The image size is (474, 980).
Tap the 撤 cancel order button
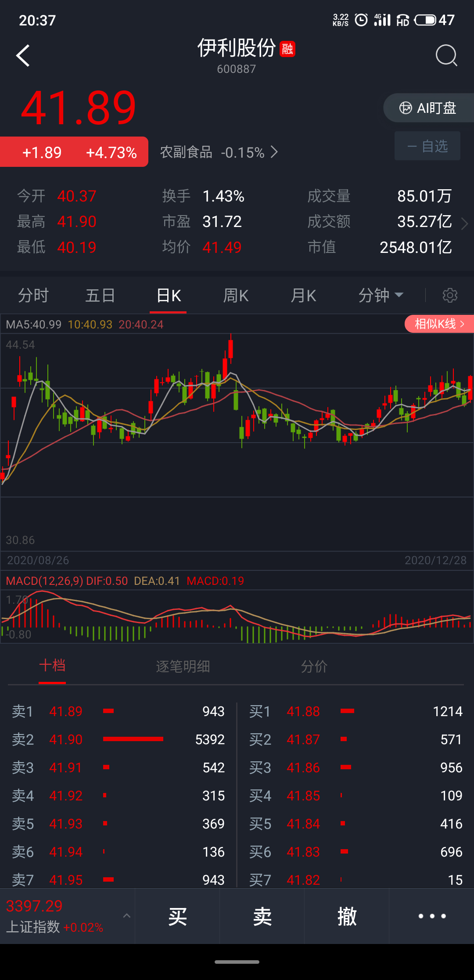tap(347, 916)
